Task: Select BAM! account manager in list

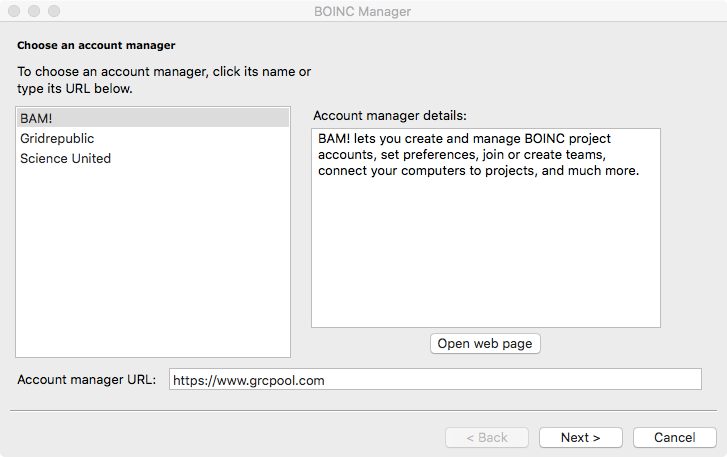Action: (x=153, y=118)
